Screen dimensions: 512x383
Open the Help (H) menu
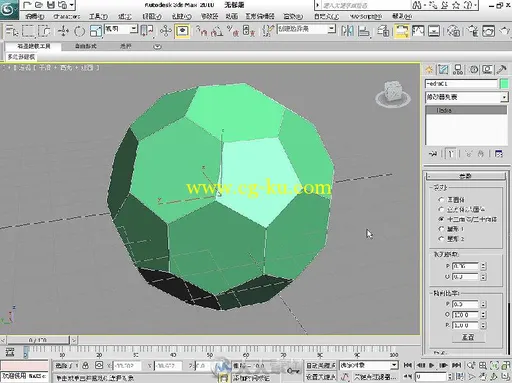(402, 16)
